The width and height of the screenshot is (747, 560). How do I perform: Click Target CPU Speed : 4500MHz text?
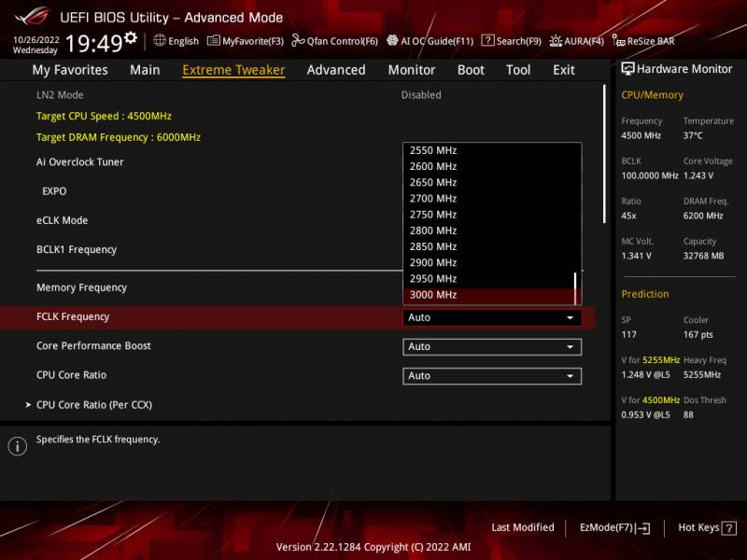tap(104, 116)
